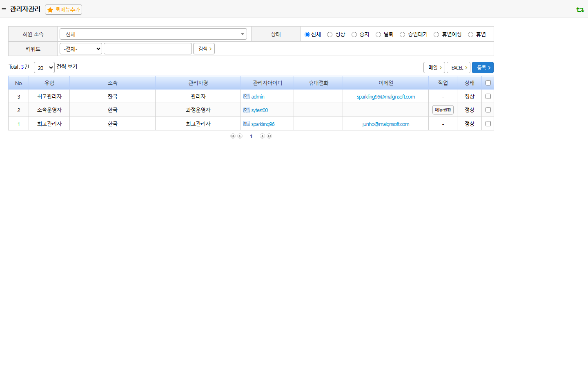The width and height of the screenshot is (588, 368).
Task: Click the 관리자 name cell in row 3
Action: [x=198, y=96]
